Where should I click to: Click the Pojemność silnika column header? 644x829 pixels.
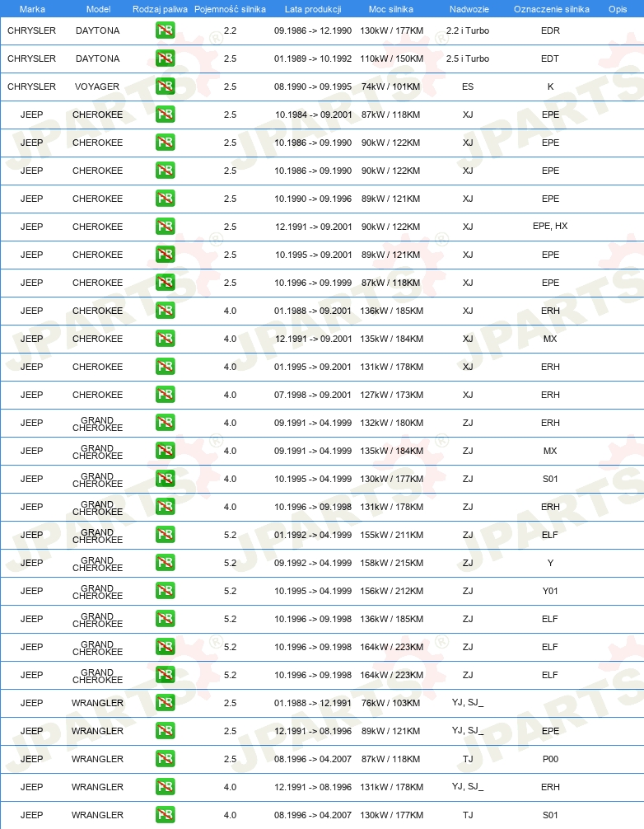230,9
